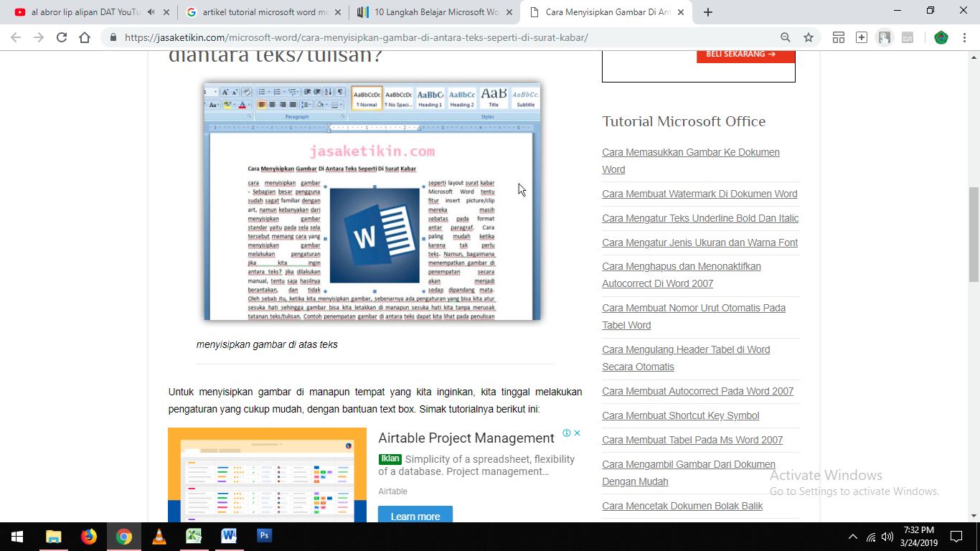This screenshot has height=551, width=980.
Task: Open 'Cara Membuat Shortcut Key Symbol' link
Action: click(x=680, y=415)
